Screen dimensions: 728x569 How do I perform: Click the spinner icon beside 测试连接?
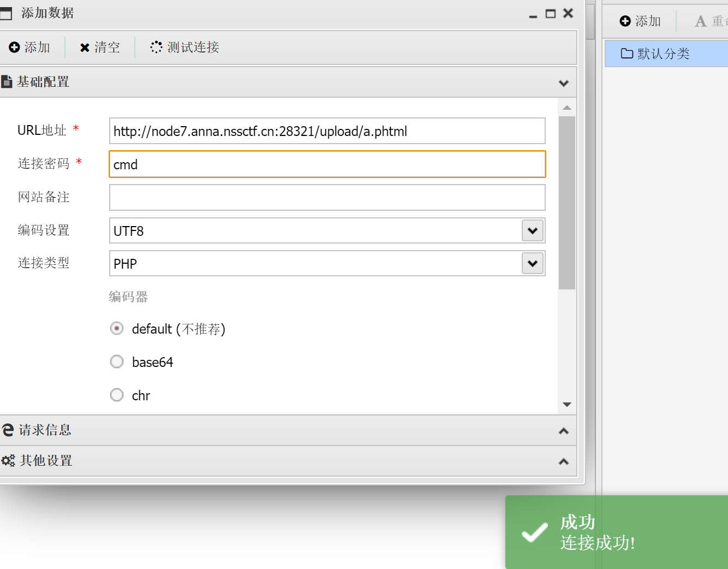[x=156, y=48]
